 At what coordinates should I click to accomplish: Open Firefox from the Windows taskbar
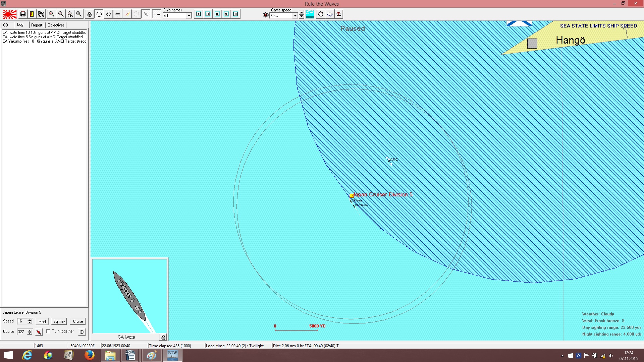click(x=89, y=355)
